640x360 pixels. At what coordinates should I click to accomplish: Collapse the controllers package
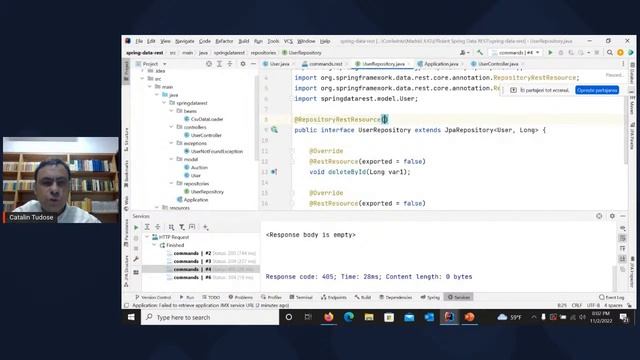pyautogui.click(x=171, y=127)
